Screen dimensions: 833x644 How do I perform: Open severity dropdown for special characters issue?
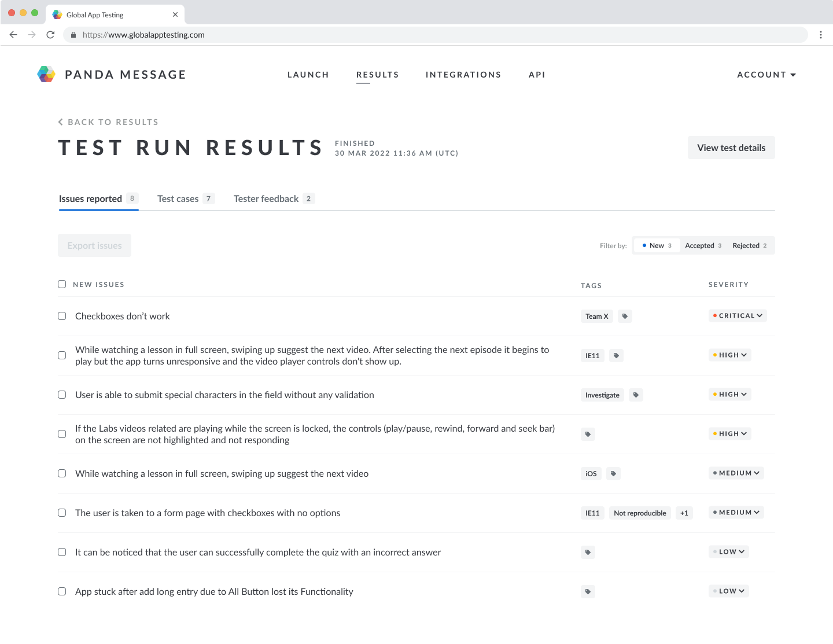(730, 394)
